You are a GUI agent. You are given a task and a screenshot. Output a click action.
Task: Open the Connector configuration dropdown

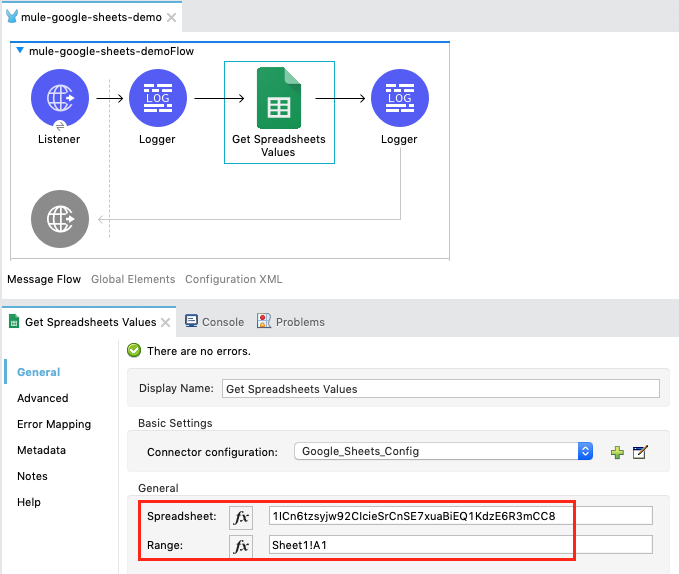pos(586,451)
